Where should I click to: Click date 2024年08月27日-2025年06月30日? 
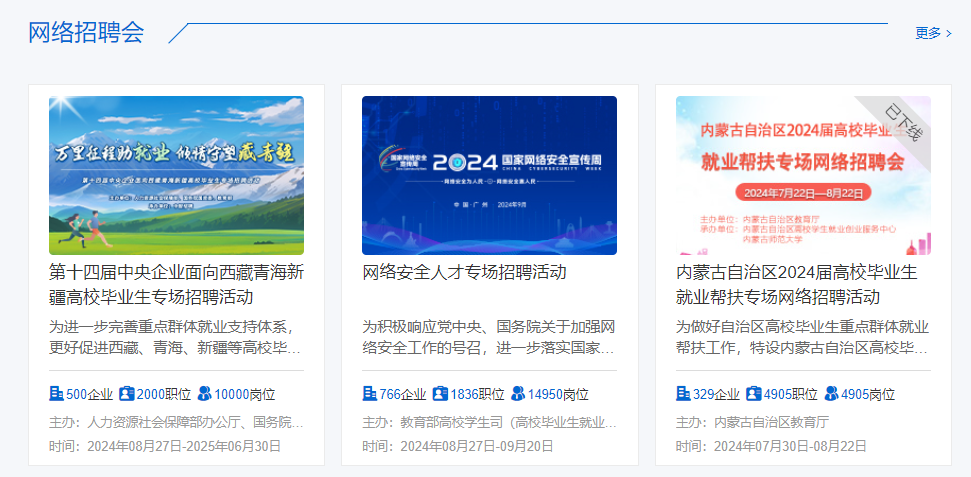click(185, 446)
